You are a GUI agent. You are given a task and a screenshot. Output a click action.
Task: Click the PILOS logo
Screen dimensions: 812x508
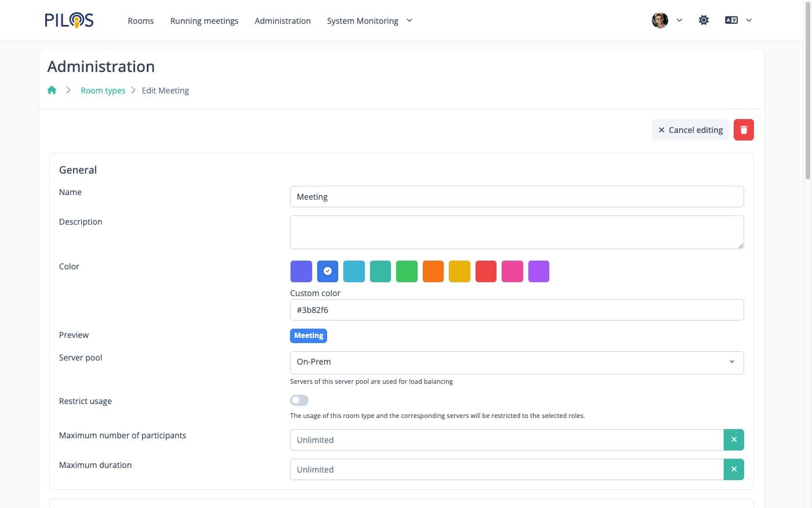coord(69,20)
